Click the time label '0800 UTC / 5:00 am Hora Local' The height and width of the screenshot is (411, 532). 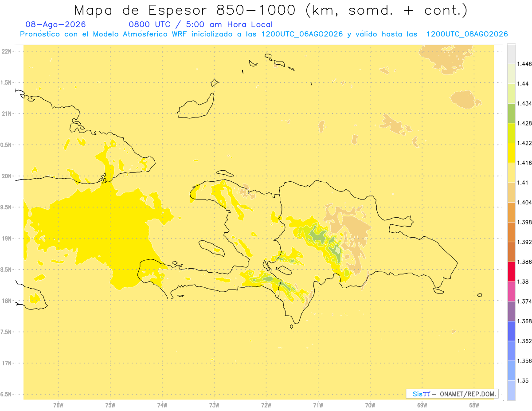click(x=200, y=25)
